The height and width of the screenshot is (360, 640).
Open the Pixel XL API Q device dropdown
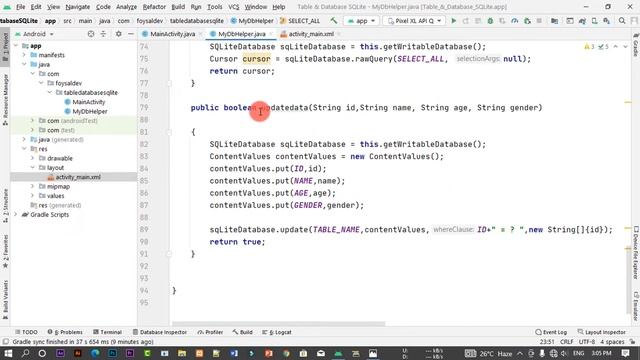tap(414, 21)
